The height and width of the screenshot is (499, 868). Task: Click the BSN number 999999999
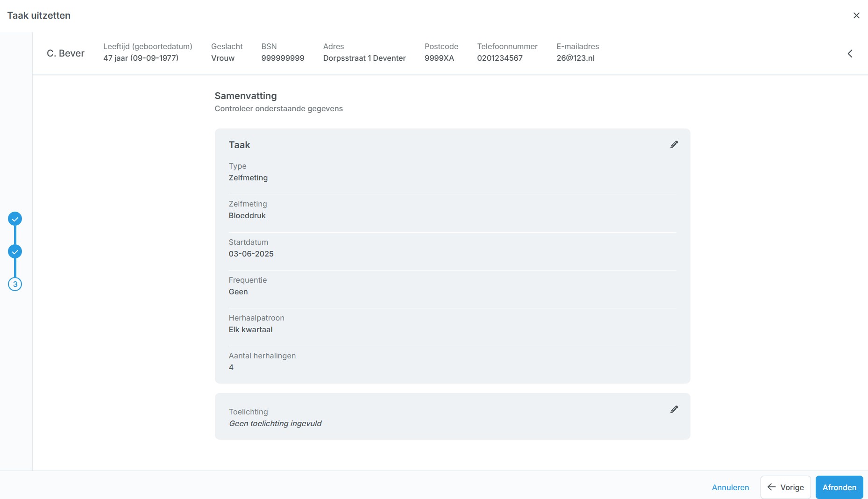point(283,58)
